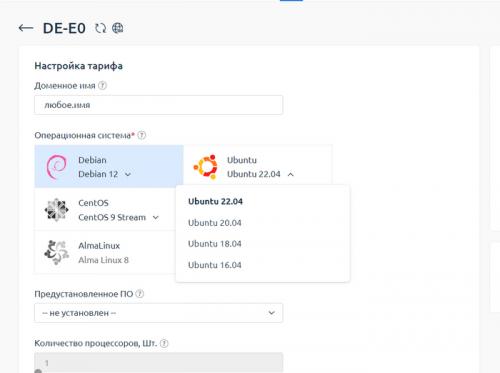Click the Ubuntu logo
Viewport: 500px width, 373px height.
(x=206, y=166)
